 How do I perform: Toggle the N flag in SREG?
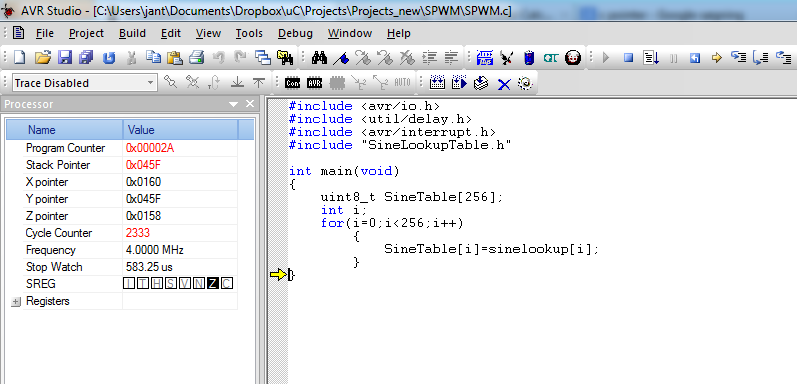199,284
